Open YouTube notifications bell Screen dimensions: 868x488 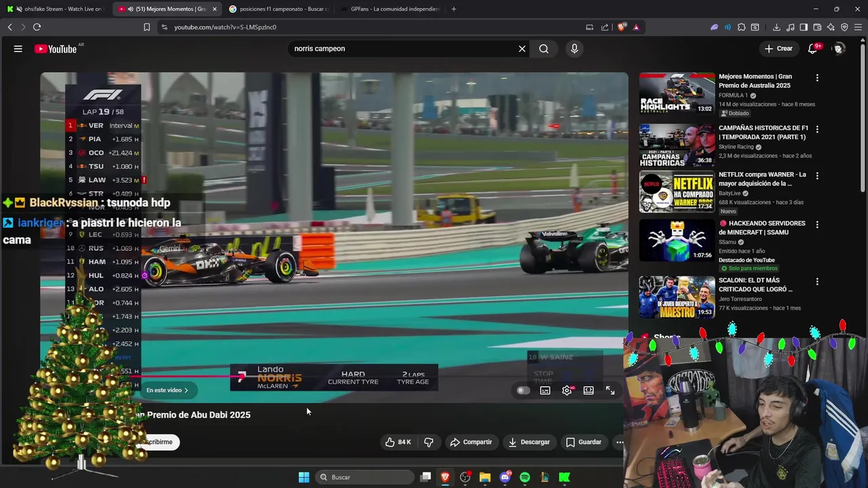coord(813,49)
